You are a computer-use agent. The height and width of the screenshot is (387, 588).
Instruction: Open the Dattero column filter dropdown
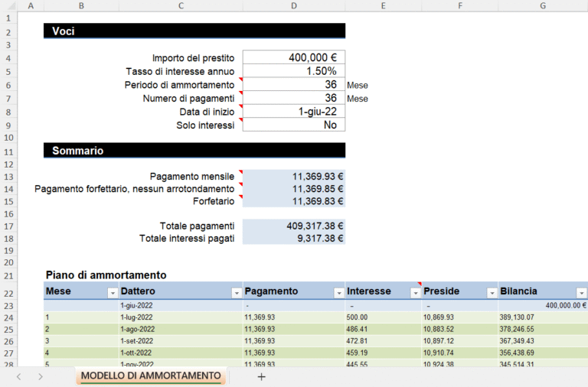[237, 294]
